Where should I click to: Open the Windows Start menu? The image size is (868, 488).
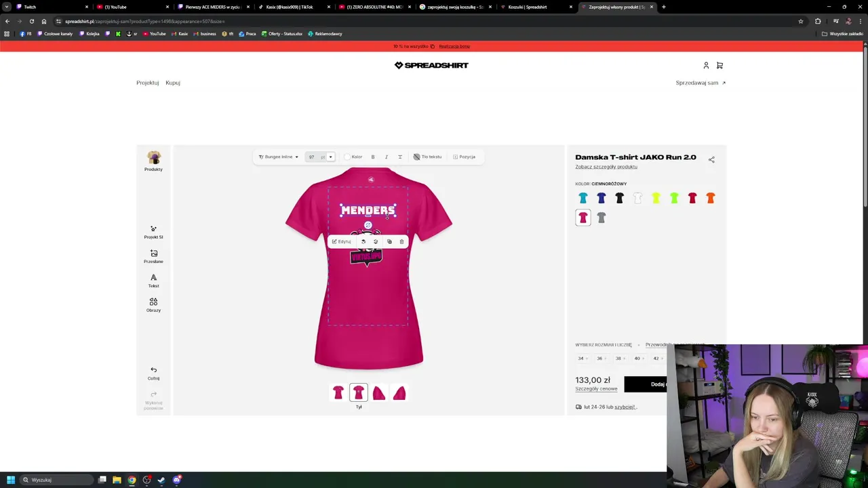pos(11,480)
